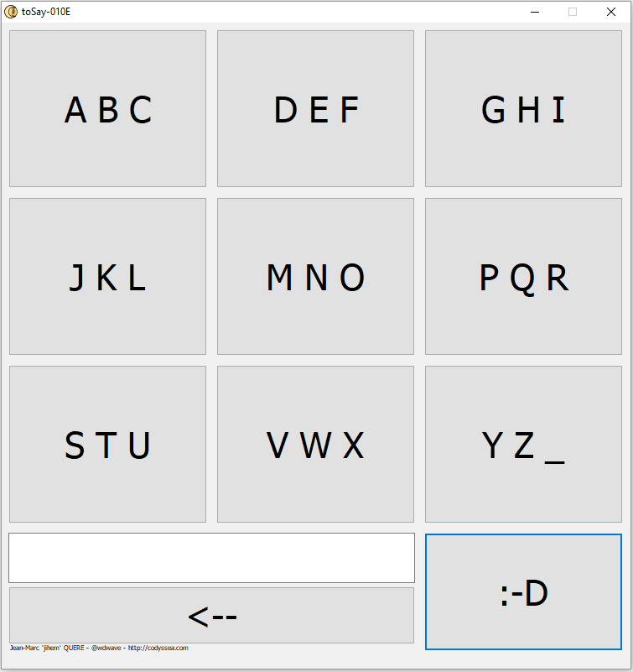The height and width of the screenshot is (672, 633).
Task: Click the toSay app icon in title bar
Action: click(11, 12)
